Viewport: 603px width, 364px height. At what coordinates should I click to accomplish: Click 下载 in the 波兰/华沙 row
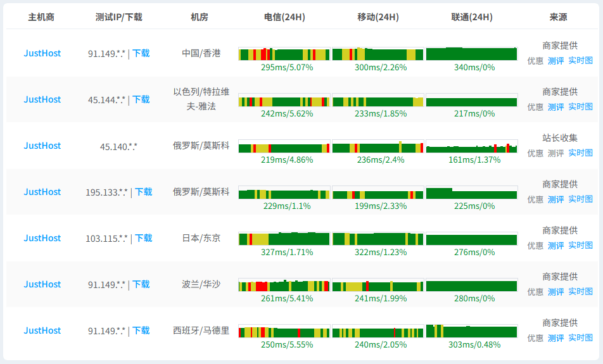141,284
